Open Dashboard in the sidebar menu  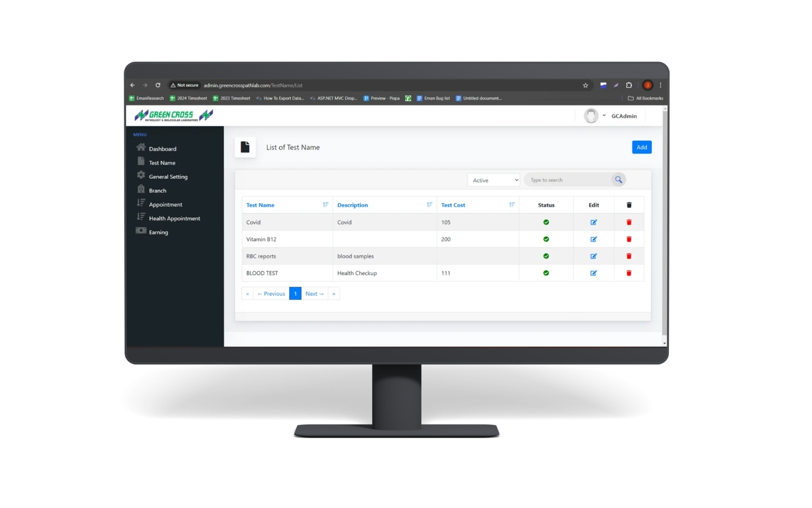pos(162,149)
